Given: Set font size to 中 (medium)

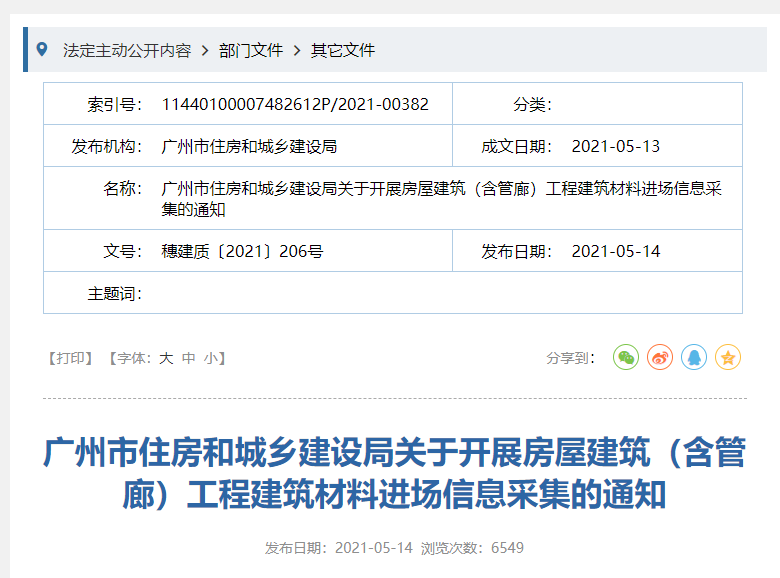Looking at the screenshot, I should click(x=189, y=358).
